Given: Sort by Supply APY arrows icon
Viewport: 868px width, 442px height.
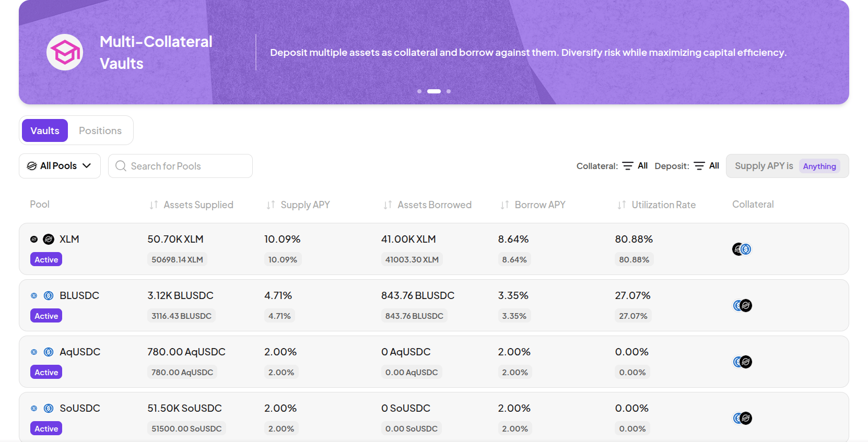Looking at the screenshot, I should click(x=271, y=205).
